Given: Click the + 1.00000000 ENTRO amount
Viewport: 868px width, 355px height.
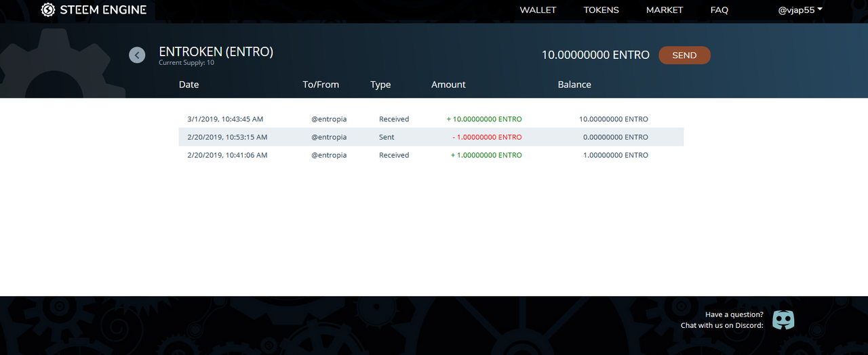Looking at the screenshot, I should 486,155.
